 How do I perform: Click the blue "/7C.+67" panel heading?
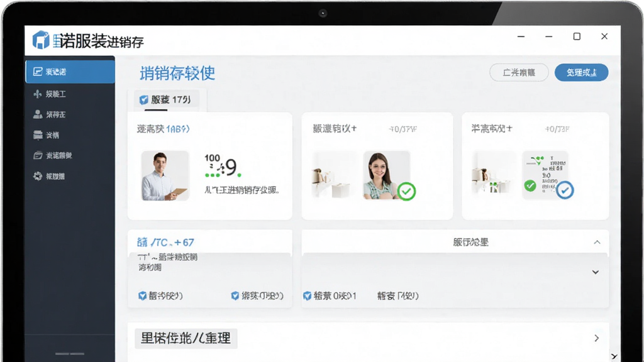(165, 242)
